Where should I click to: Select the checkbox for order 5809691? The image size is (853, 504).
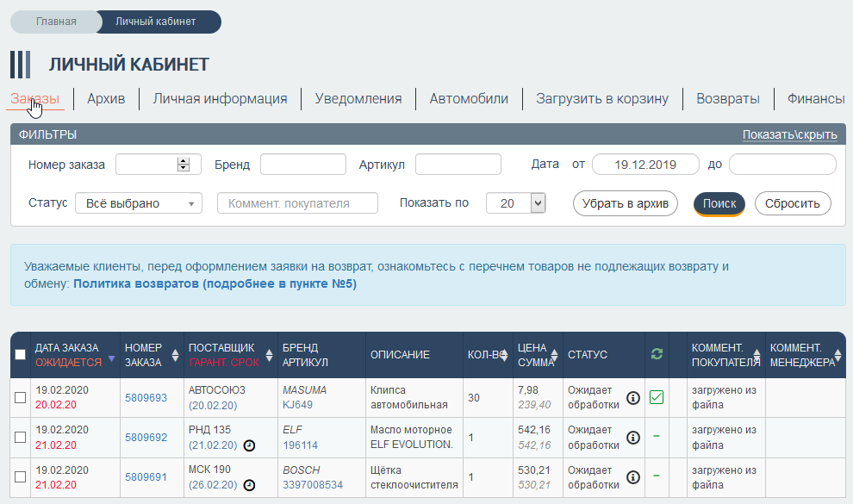click(x=20, y=476)
